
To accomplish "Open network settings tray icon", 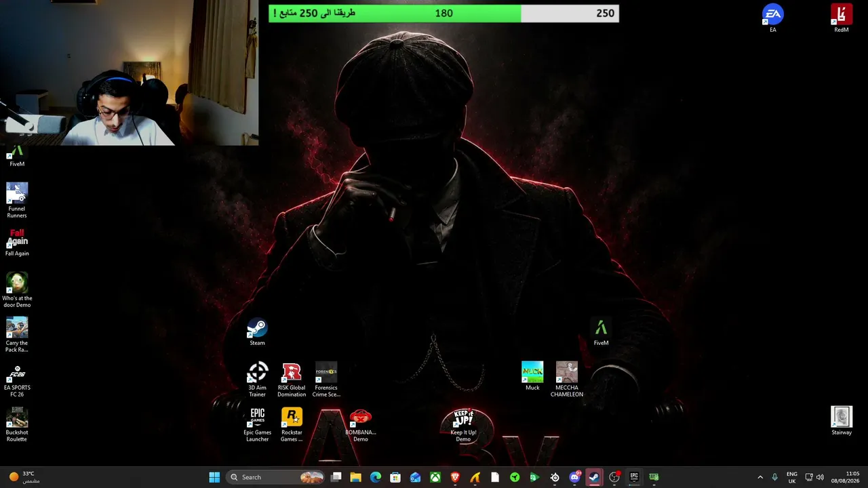I will coord(809,477).
